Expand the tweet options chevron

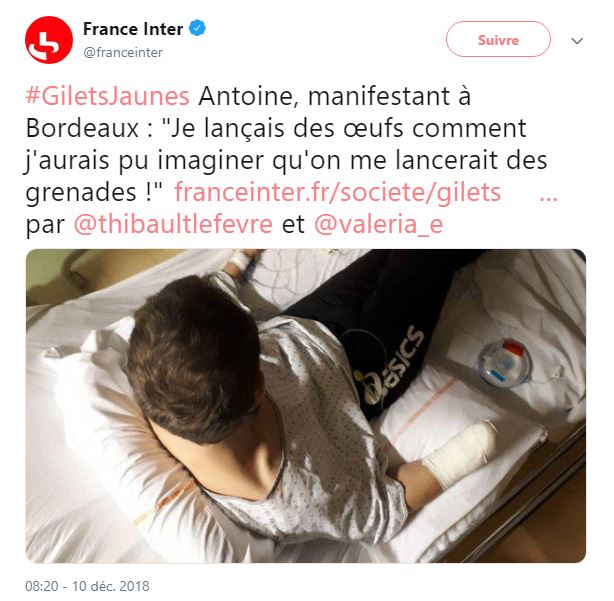pos(577,41)
